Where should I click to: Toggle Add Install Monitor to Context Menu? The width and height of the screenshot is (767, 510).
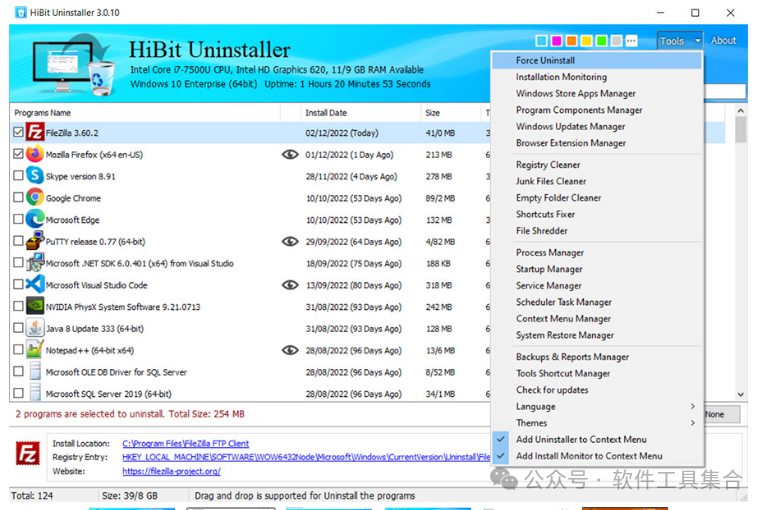coord(597,456)
